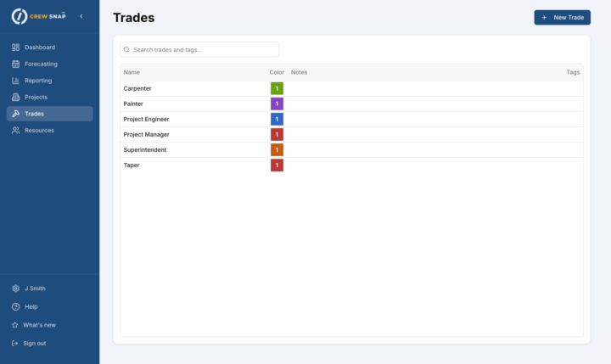Click the Projects folder icon
The width and height of the screenshot is (611, 364).
point(16,97)
